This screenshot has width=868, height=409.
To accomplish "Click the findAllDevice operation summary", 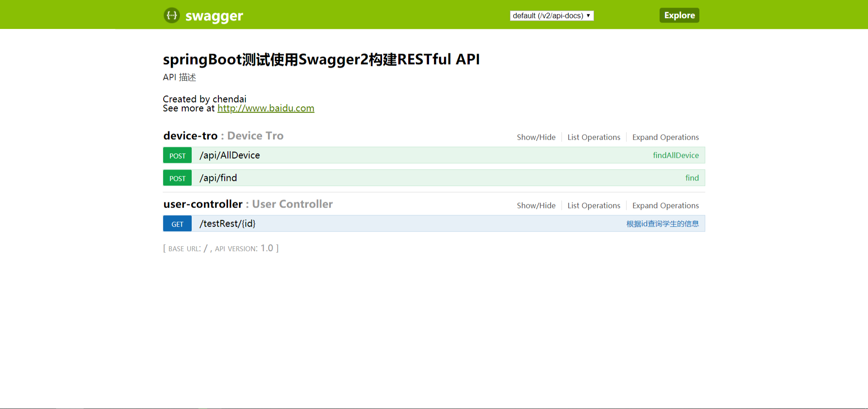I will [x=676, y=155].
